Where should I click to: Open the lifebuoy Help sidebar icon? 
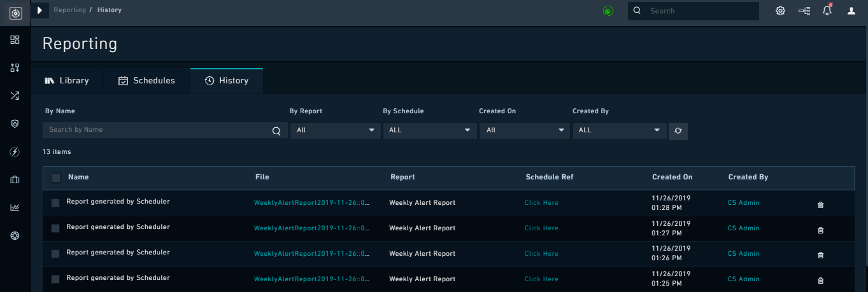point(15,235)
